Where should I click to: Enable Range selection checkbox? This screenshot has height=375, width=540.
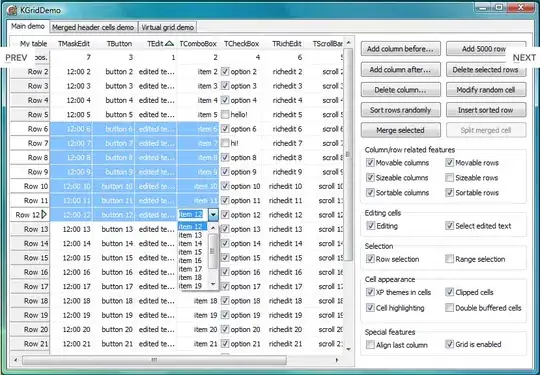pyautogui.click(x=449, y=259)
